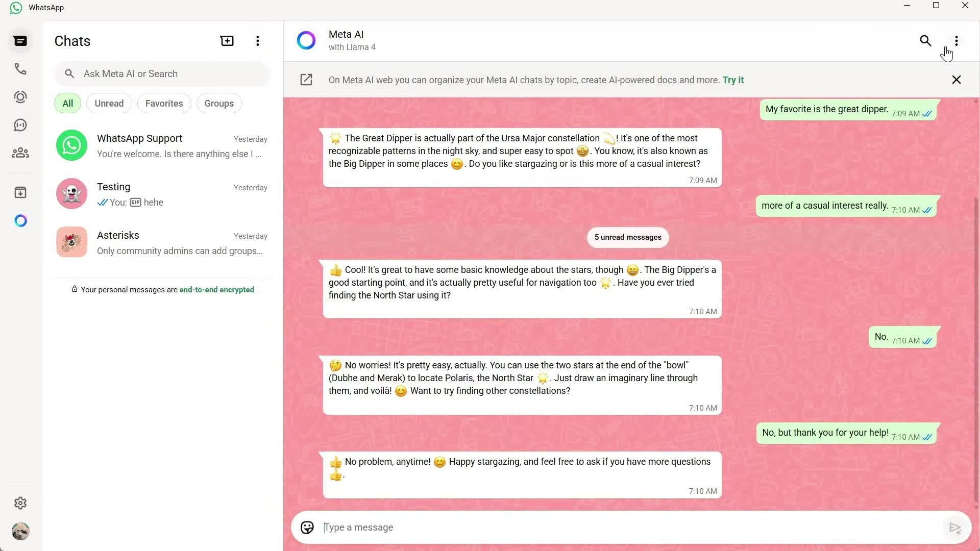980x551 pixels.
Task: Open the emoji picker in message box
Action: coord(307,527)
